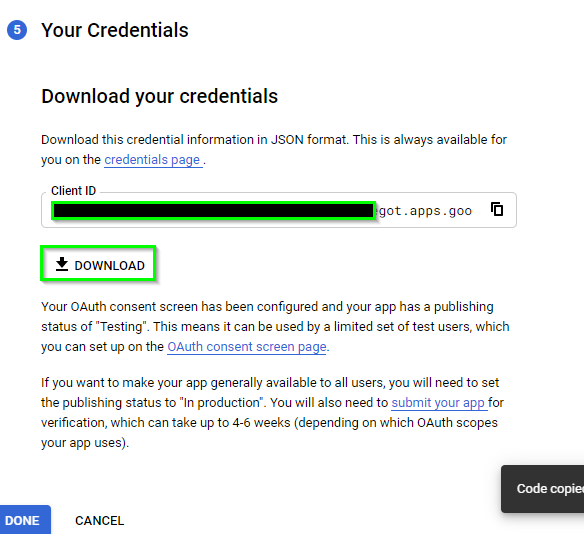Click the download arrow icon
This screenshot has height=534, width=584.
(62, 264)
